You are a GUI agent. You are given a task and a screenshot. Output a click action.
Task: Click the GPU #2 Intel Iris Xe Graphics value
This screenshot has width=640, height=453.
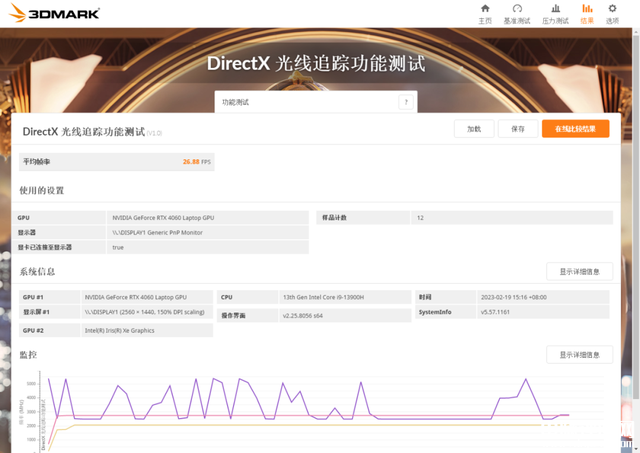120,331
